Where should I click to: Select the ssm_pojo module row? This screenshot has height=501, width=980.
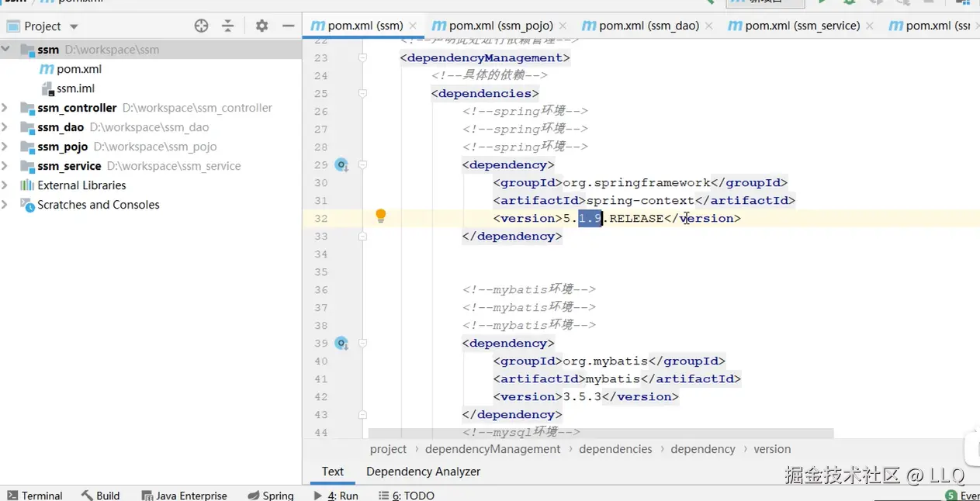151,147
